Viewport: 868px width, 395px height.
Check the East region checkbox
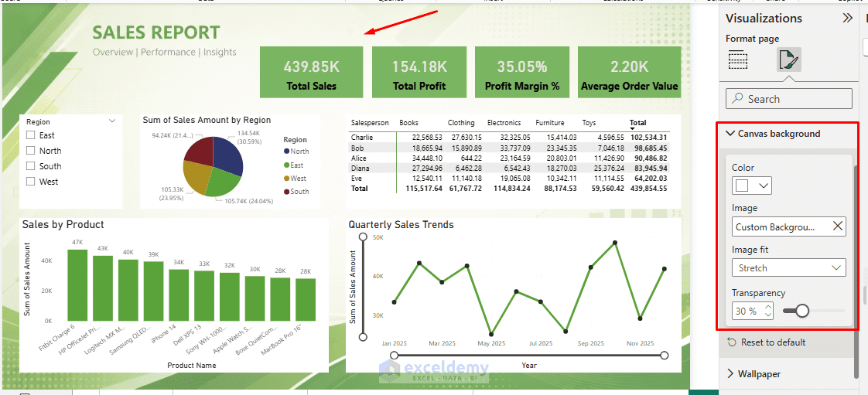[x=30, y=135]
